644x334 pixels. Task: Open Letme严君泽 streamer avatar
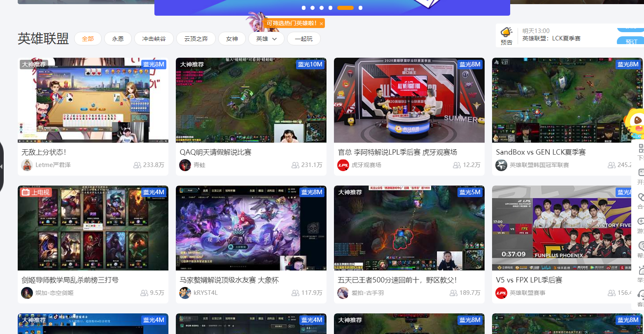[27, 165]
